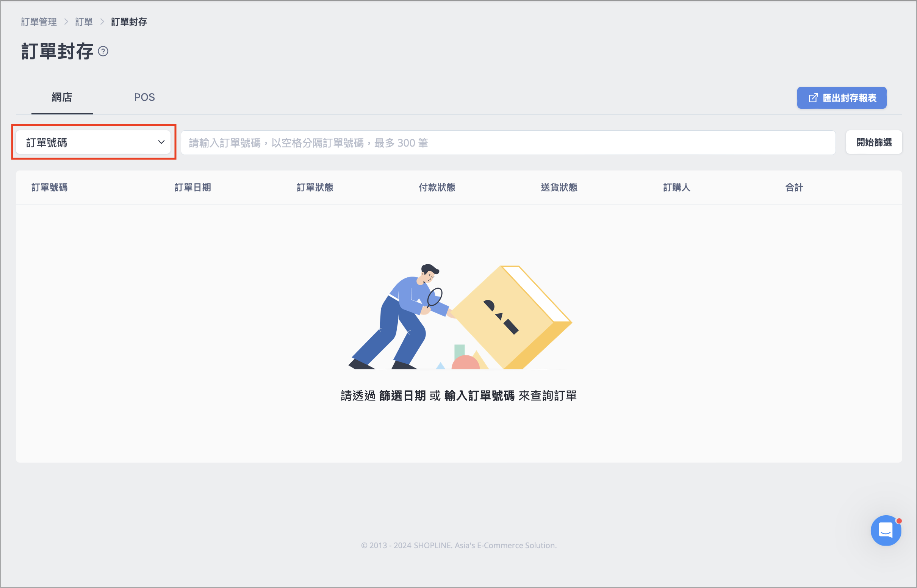Click the 訂單狀態 column header
This screenshot has width=917, height=588.
coord(315,188)
